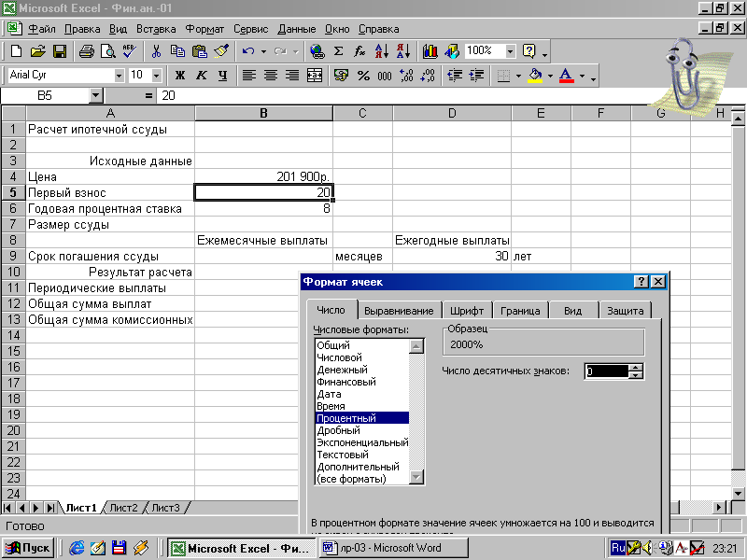Toggle bold Ж formatting

pos(180,76)
